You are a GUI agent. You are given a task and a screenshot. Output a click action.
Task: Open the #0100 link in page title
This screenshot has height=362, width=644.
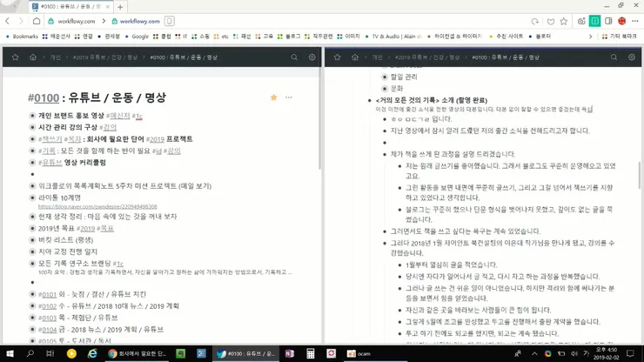[47, 97]
